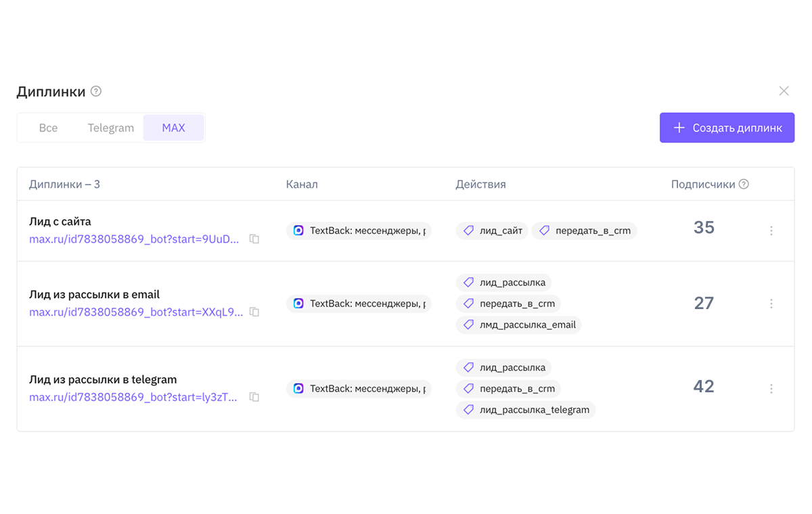Switch to the Telegram tab
The image size is (812, 514).
[110, 128]
